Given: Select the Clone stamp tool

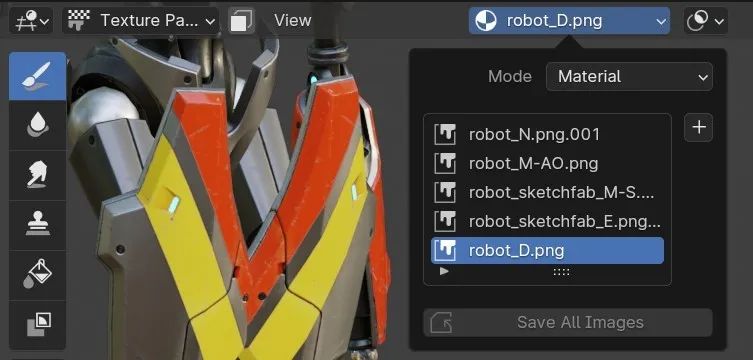Looking at the screenshot, I should click(37, 226).
